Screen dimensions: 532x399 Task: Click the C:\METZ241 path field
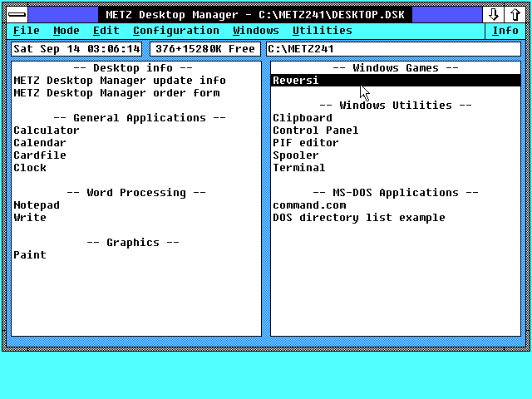coord(393,49)
